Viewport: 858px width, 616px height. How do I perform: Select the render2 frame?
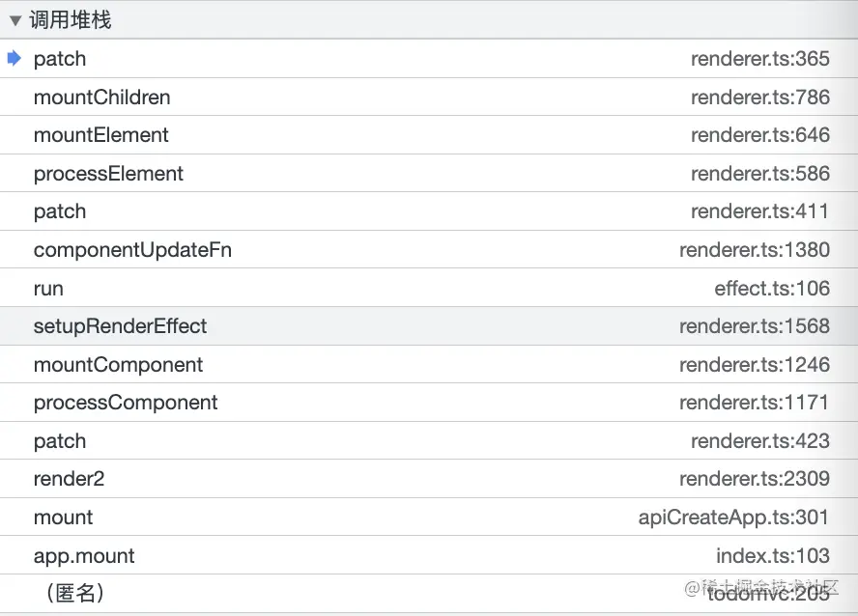pyautogui.click(x=69, y=479)
